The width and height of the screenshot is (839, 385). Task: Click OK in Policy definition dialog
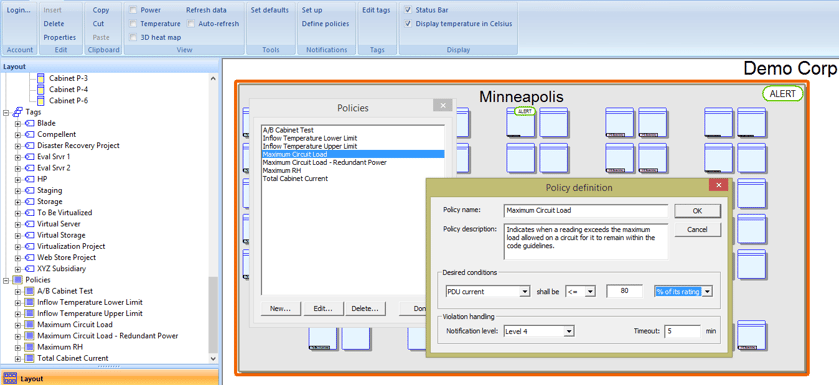pyautogui.click(x=697, y=211)
